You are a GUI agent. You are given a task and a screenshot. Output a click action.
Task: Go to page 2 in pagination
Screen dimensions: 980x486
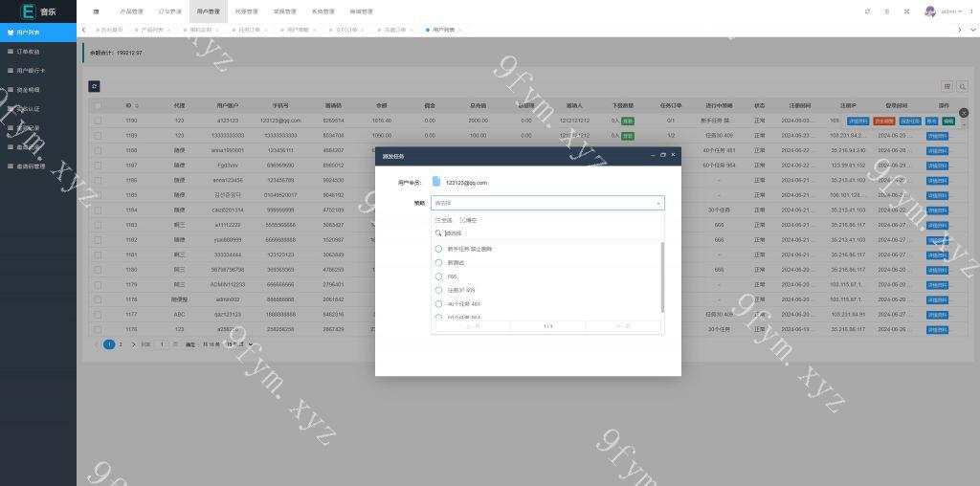coord(121,344)
